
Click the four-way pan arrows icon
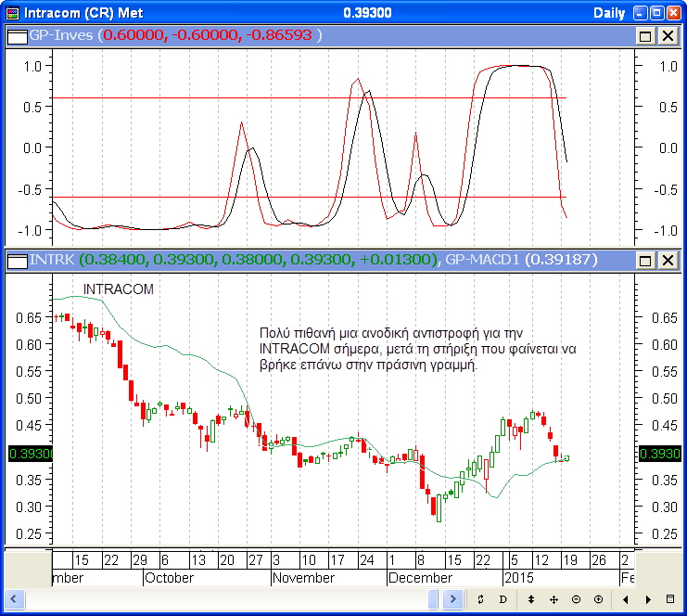click(553, 599)
